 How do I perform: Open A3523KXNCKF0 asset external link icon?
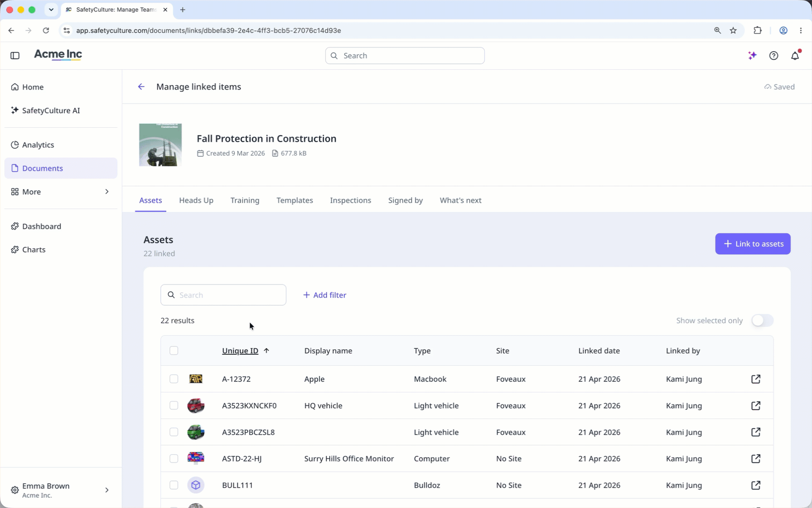click(756, 405)
